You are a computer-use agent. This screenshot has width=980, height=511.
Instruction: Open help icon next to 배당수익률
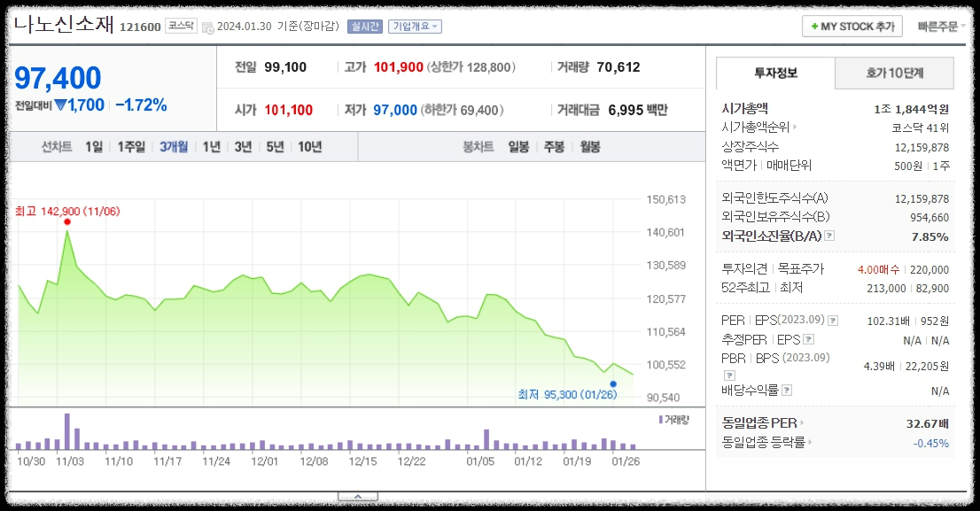tap(787, 390)
